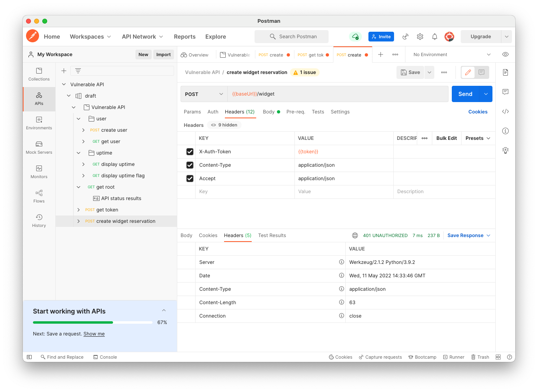
Task: Open the Tests tab
Action: [x=318, y=112]
